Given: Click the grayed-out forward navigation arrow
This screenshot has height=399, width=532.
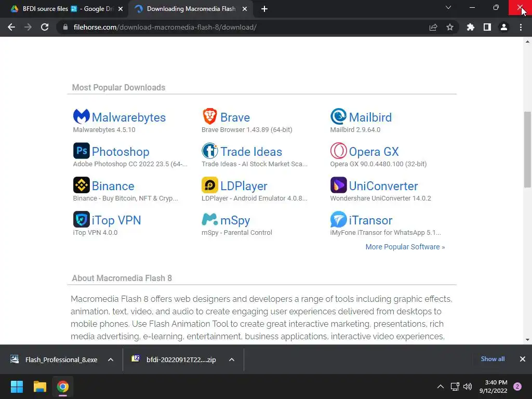Looking at the screenshot, I should (28, 27).
